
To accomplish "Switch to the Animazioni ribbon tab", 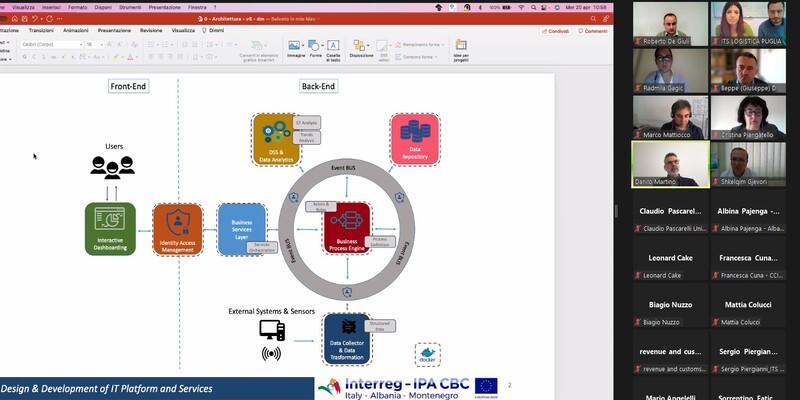I will pos(76,31).
